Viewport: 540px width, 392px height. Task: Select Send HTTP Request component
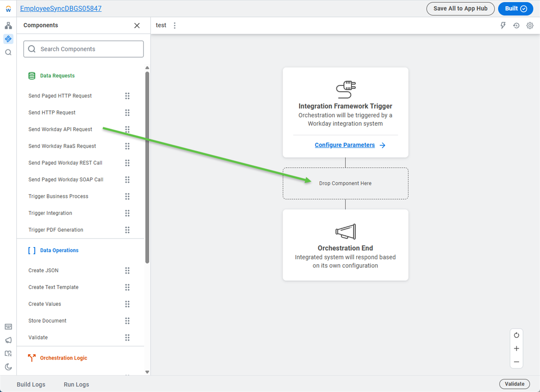pyautogui.click(x=52, y=113)
